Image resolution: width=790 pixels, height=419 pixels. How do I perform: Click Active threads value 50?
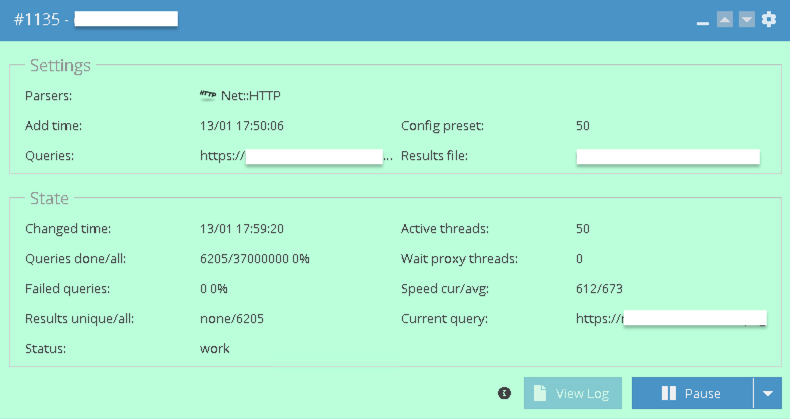coord(583,229)
